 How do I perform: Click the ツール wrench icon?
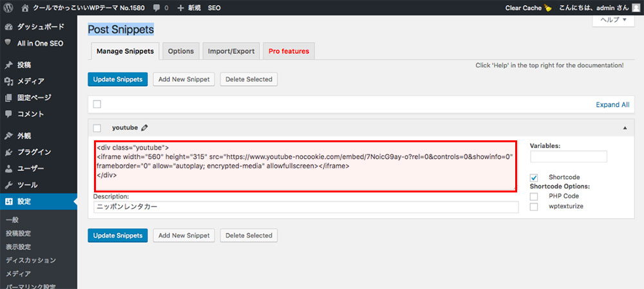click(8, 185)
